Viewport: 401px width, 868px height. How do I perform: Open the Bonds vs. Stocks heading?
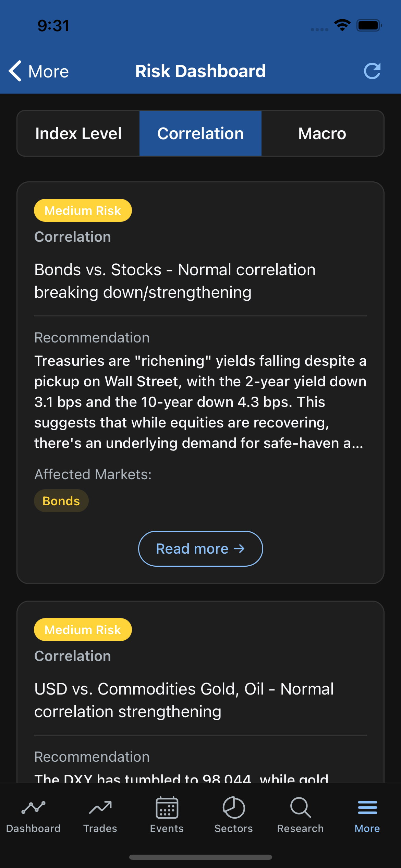(x=175, y=281)
